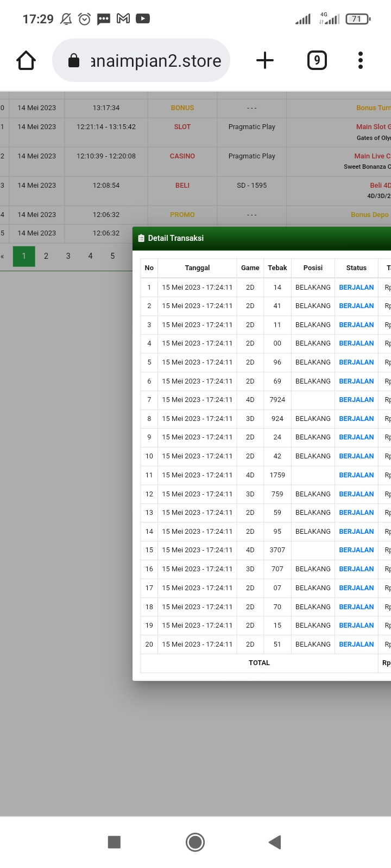Select the active page 1 button
Screen dimensions: 391x868
point(24,256)
